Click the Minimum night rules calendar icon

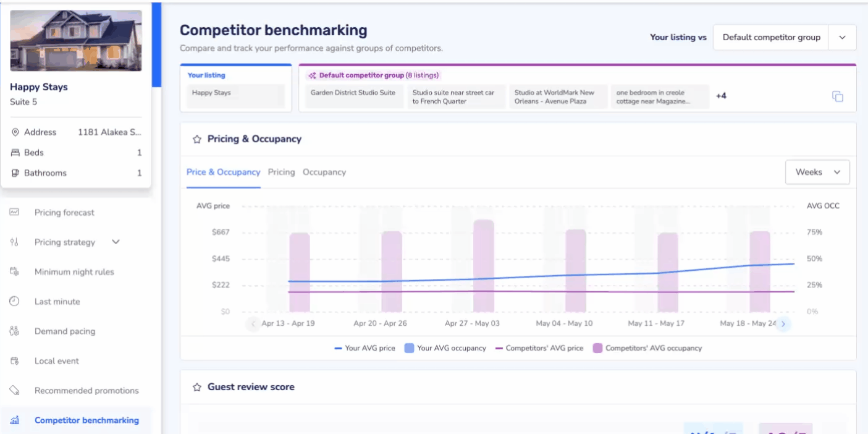coord(14,271)
